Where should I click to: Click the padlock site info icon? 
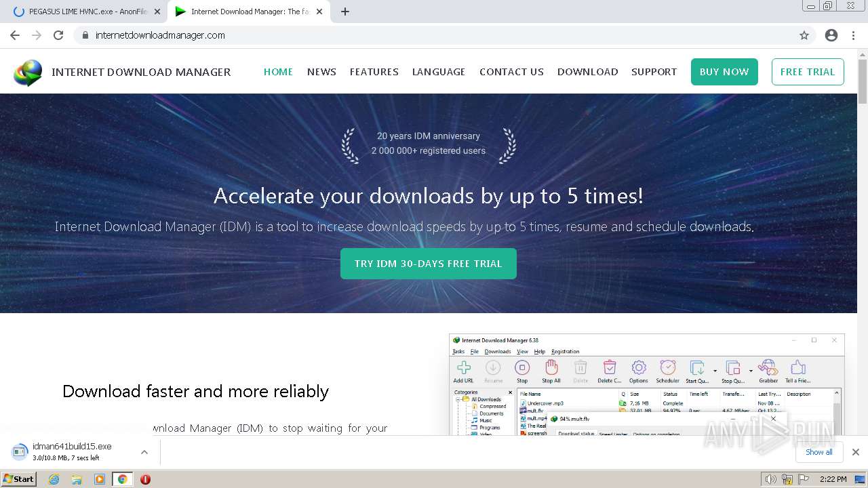tap(85, 35)
